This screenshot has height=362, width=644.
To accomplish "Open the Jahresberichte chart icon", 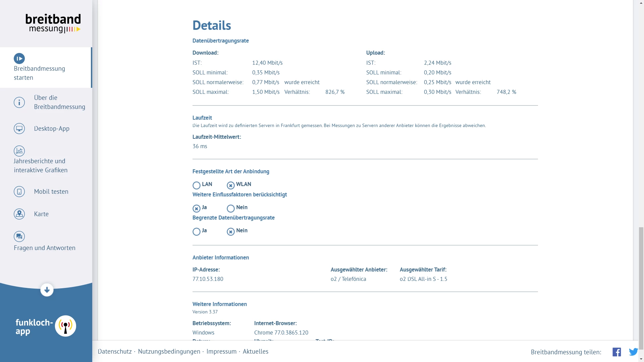I will 19,151.
